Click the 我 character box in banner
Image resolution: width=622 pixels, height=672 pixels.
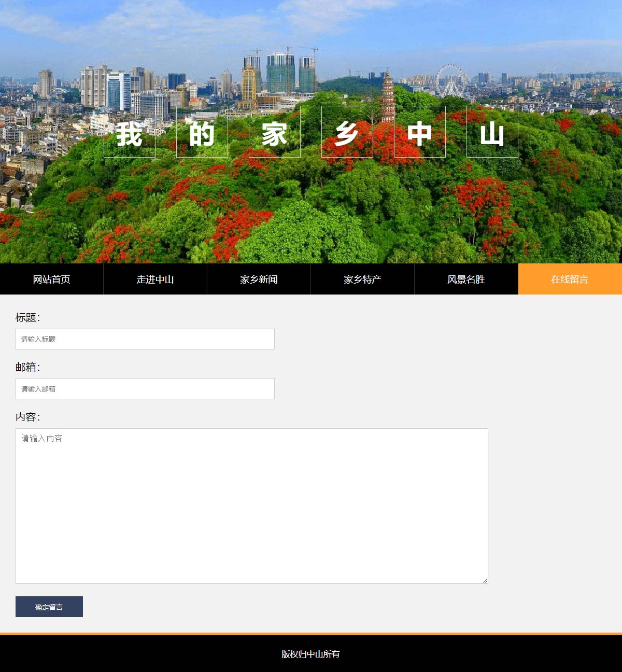tap(130, 132)
